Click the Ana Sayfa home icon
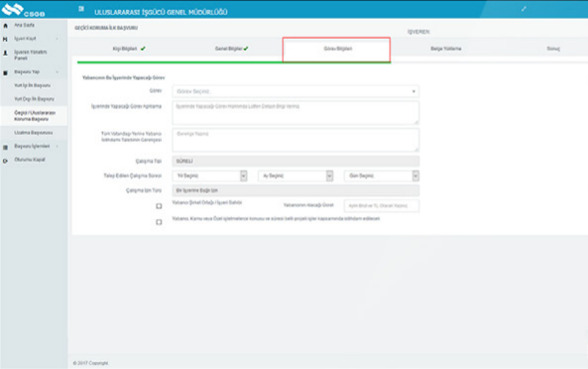 click(x=6, y=25)
